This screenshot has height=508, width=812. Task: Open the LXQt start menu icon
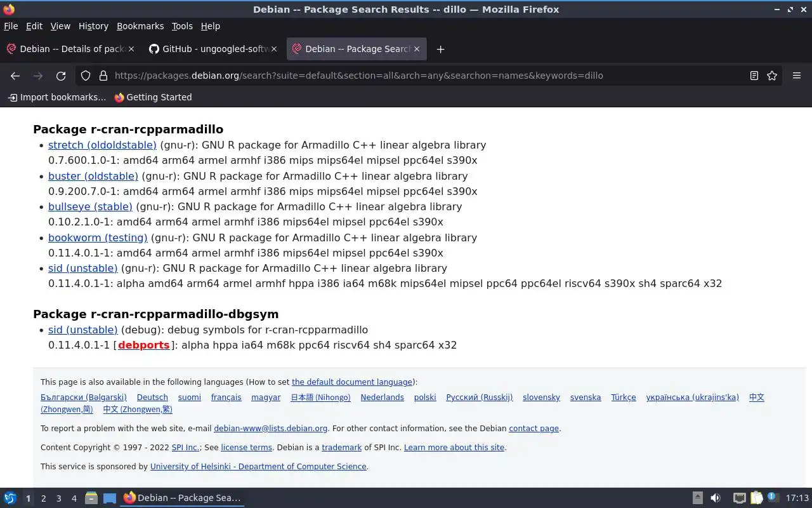[10, 498]
